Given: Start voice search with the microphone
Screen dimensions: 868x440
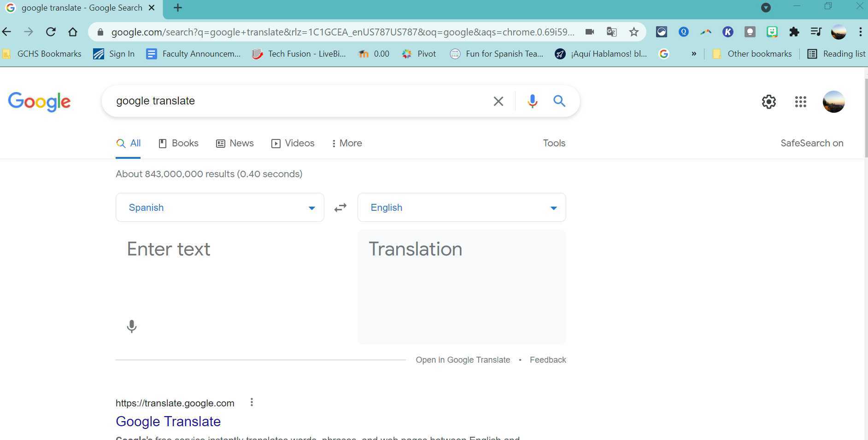Looking at the screenshot, I should point(532,101).
